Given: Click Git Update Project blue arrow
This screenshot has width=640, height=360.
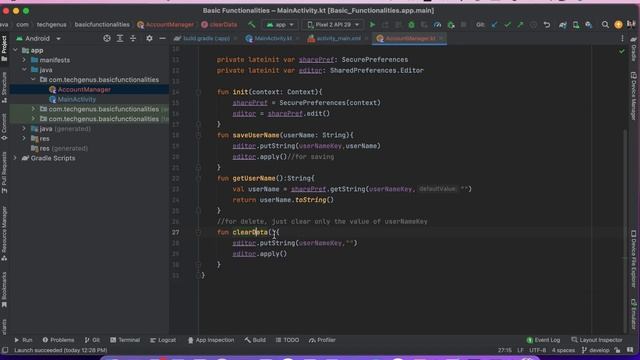Looking at the screenshot, I should tap(494, 25).
